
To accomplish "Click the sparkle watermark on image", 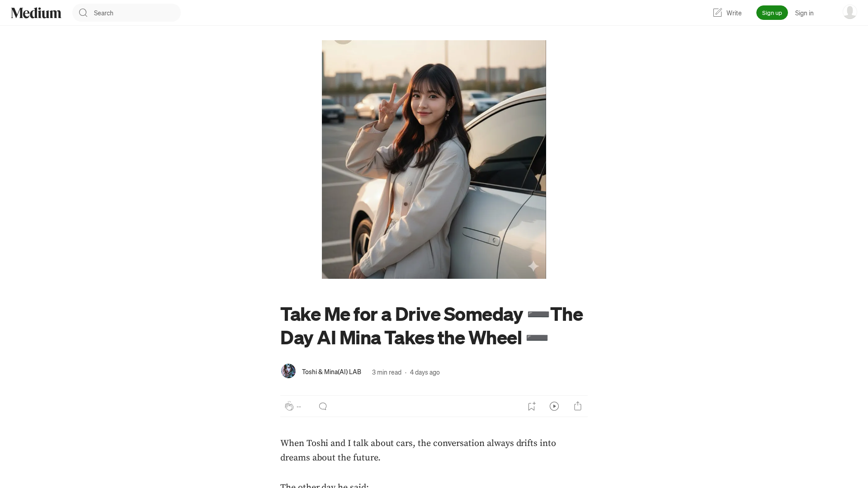I will click(533, 266).
